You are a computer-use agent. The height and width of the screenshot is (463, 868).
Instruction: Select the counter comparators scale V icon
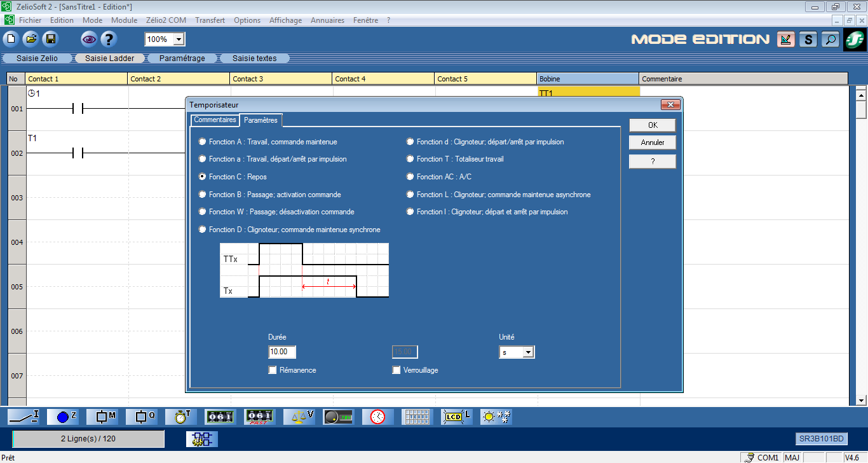click(x=300, y=417)
